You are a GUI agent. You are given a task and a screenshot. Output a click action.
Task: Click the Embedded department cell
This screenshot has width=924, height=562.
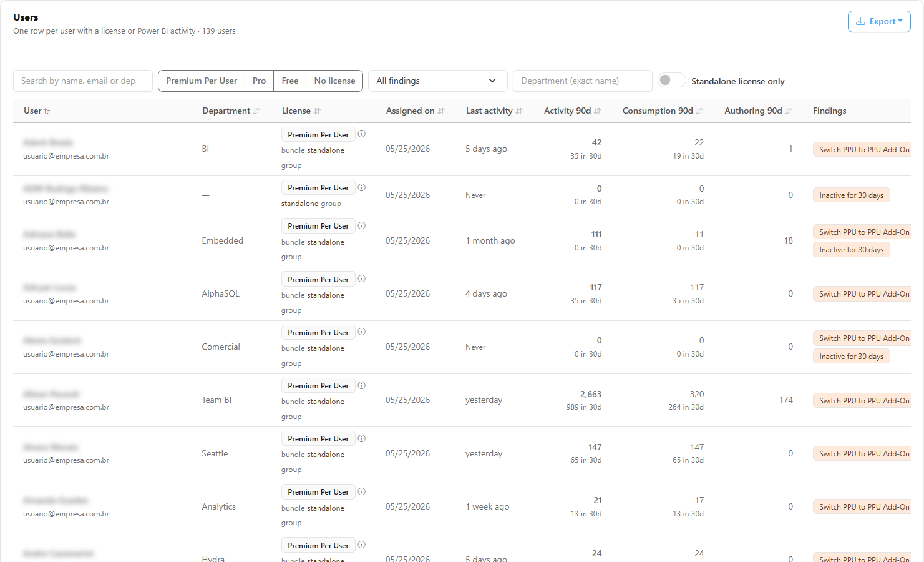[x=222, y=240]
